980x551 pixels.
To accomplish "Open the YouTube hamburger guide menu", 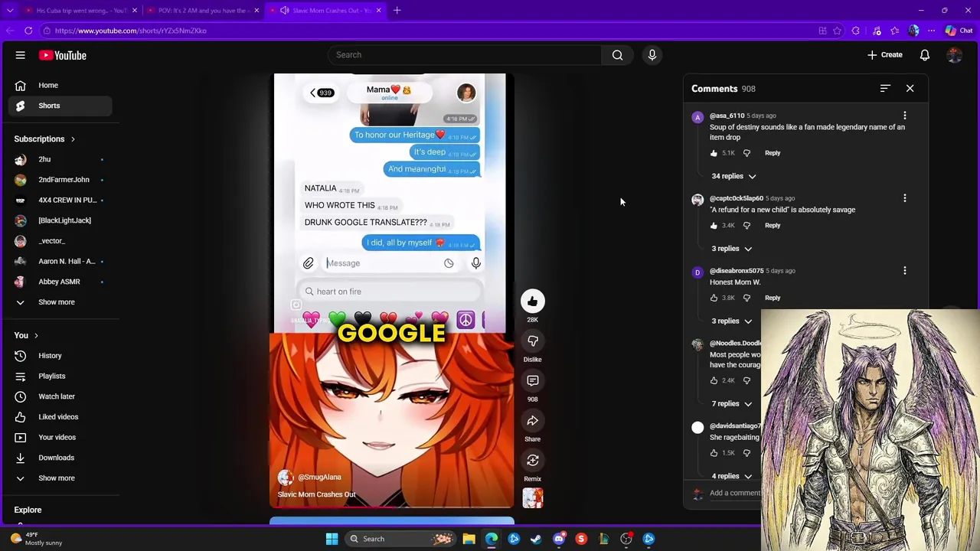I will (21, 55).
